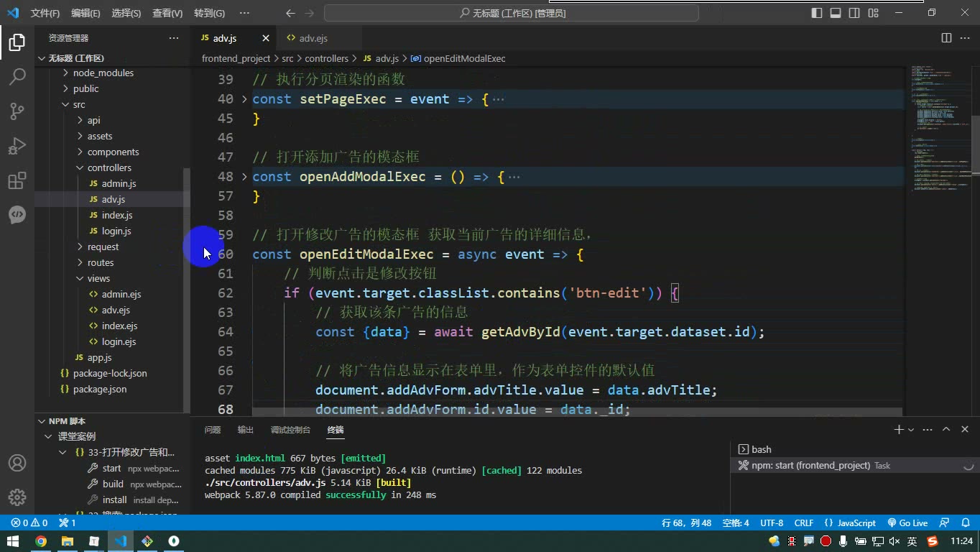Open the Search view in activity bar

17,76
